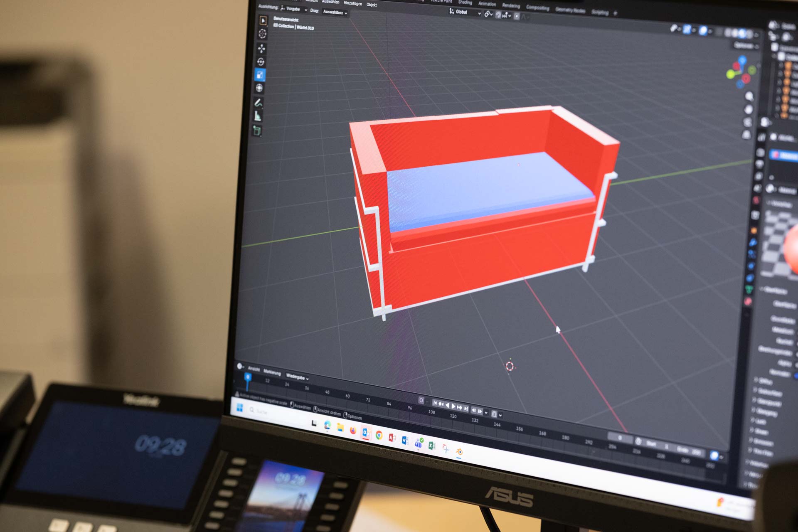
Task: Open Google Chrome from the taskbar
Action: pyautogui.click(x=379, y=435)
